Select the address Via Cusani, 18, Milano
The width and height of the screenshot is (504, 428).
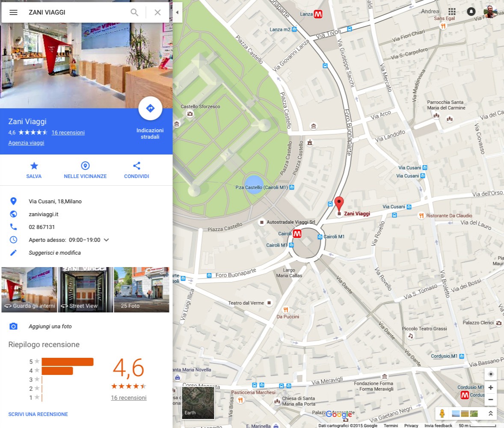pyautogui.click(x=55, y=201)
